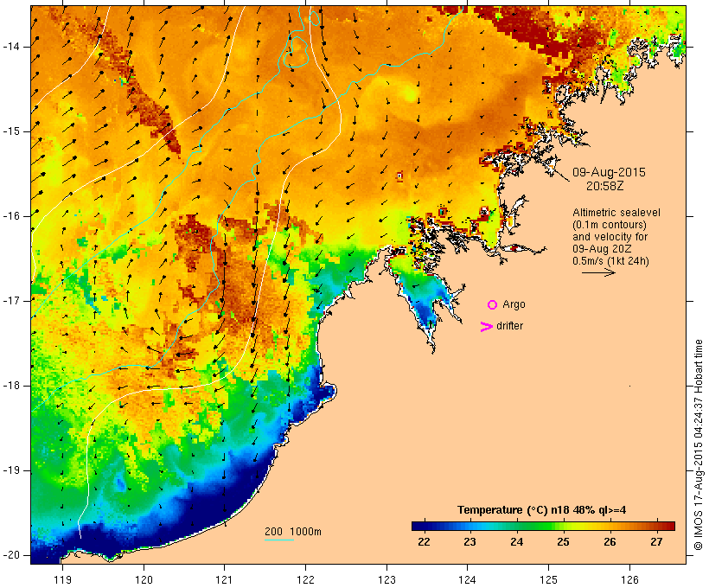Click the latitude axis label -17

point(11,301)
